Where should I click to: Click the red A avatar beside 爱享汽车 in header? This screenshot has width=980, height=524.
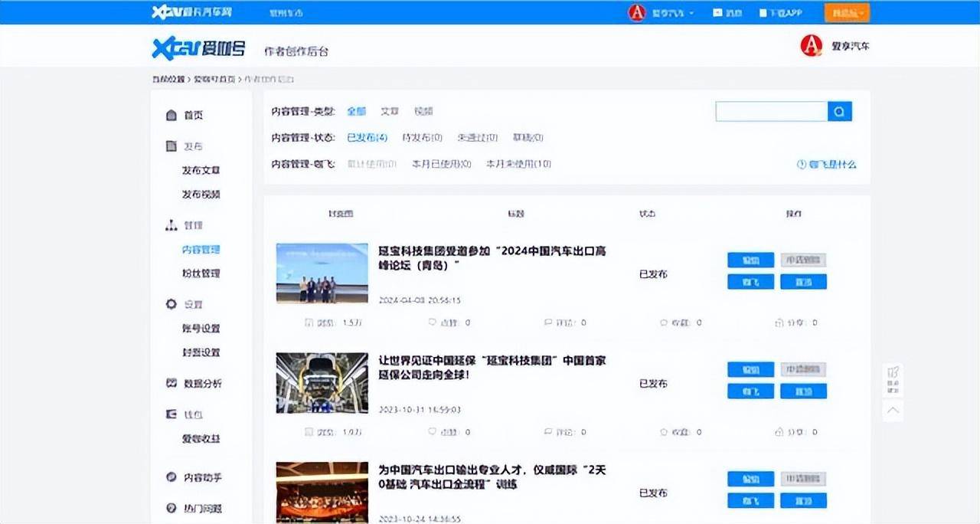pos(812,46)
